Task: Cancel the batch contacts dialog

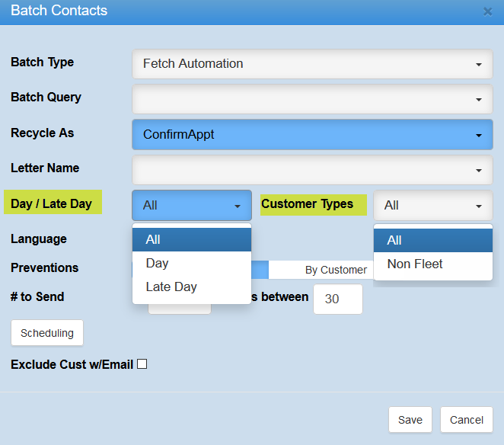Action: (x=467, y=420)
